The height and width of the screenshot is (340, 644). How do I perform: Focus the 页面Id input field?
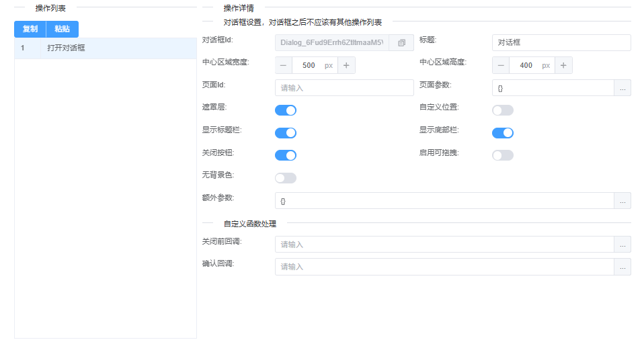344,88
